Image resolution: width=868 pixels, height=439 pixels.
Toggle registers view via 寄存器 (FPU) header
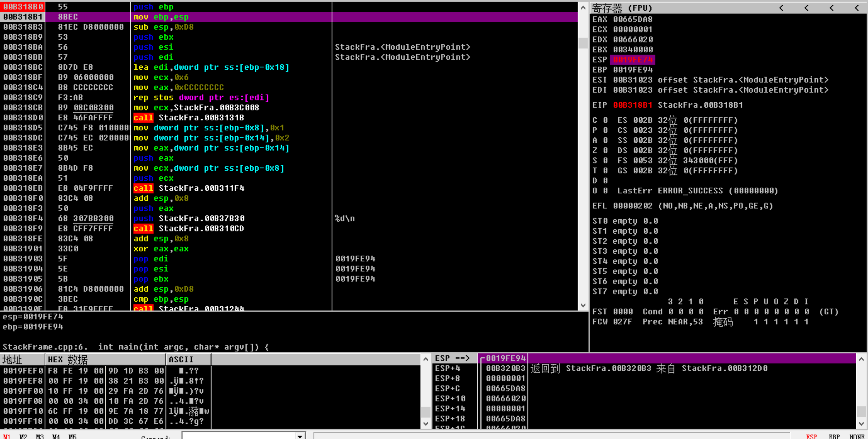coord(622,8)
